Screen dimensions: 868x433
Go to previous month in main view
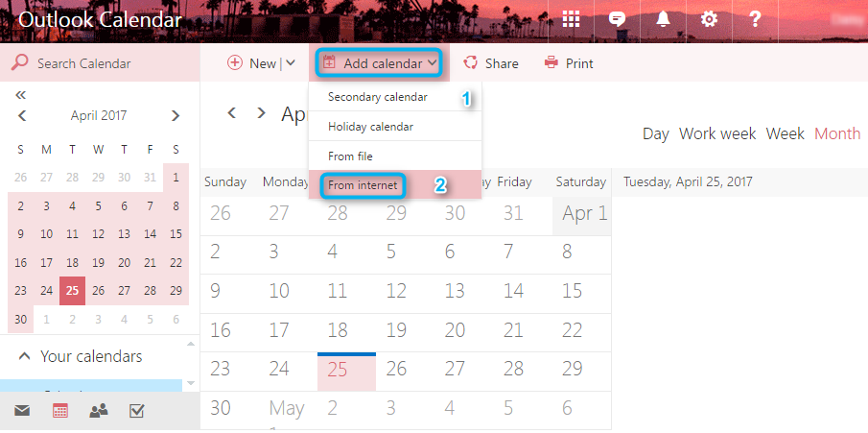232,113
